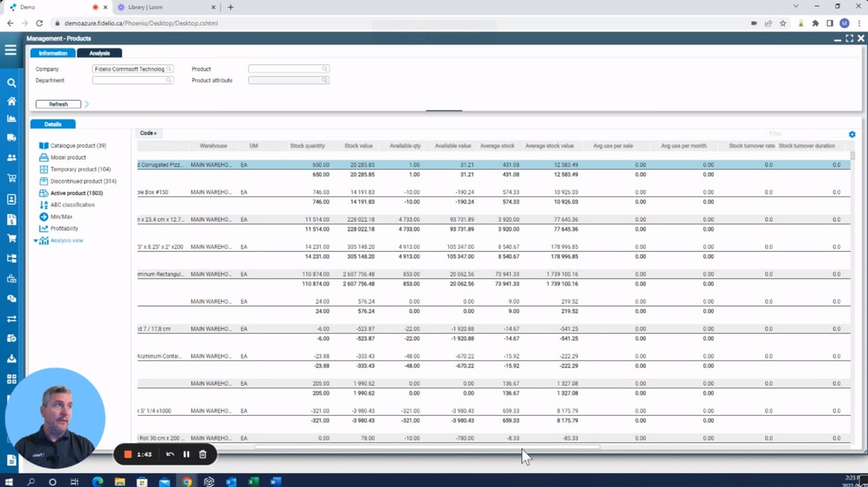Screen dimensions: 868x487
Task: Open the sidebar area chart icon
Action: point(11,118)
